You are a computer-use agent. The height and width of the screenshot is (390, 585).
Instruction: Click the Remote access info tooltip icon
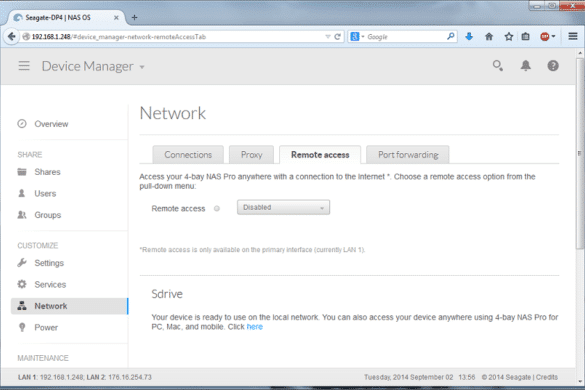click(217, 209)
